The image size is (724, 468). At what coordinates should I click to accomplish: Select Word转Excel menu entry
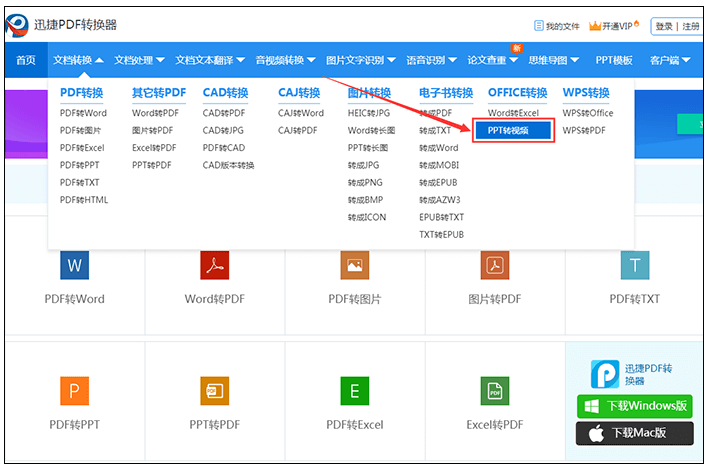pos(513,113)
